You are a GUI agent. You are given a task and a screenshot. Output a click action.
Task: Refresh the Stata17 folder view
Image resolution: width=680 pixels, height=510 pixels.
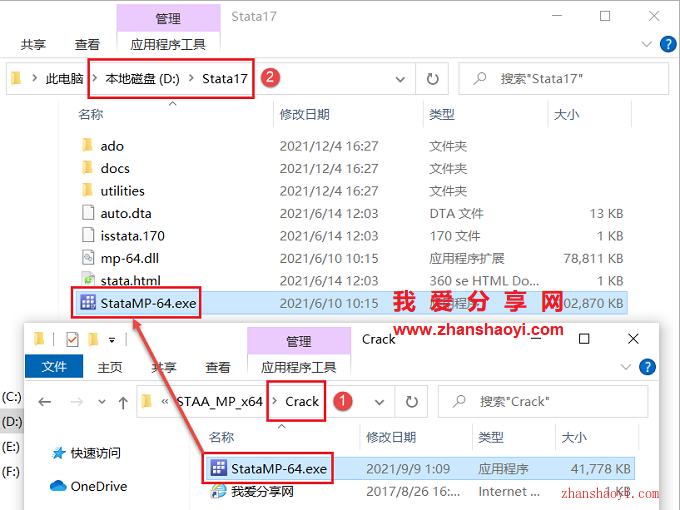tap(432, 79)
